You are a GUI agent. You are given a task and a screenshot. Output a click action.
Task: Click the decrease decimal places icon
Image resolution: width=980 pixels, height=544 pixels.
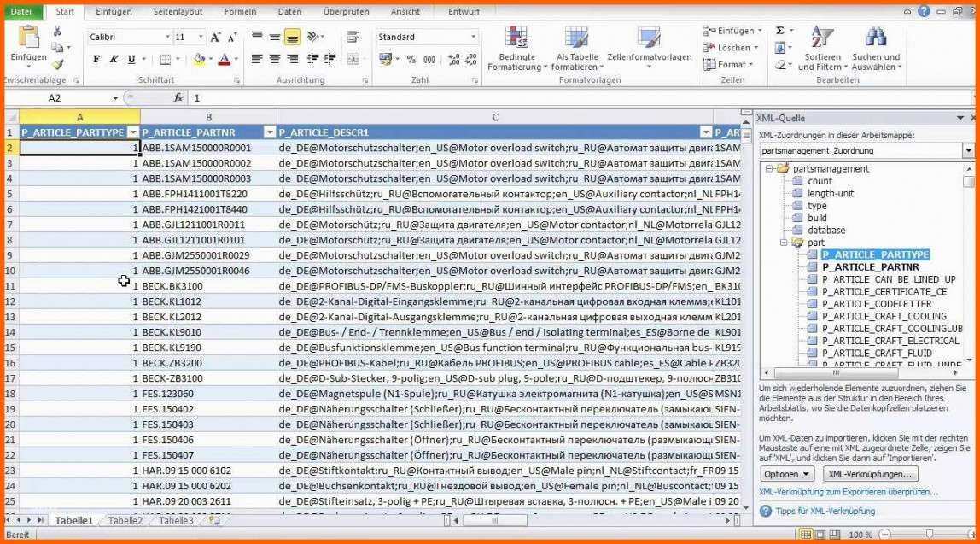coord(472,60)
